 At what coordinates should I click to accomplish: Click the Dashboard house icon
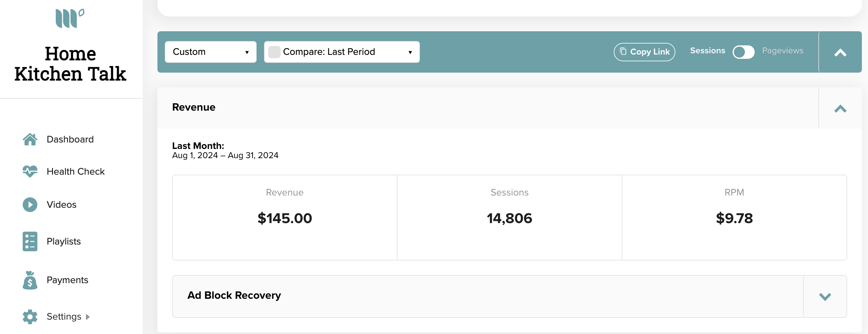tap(30, 139)
